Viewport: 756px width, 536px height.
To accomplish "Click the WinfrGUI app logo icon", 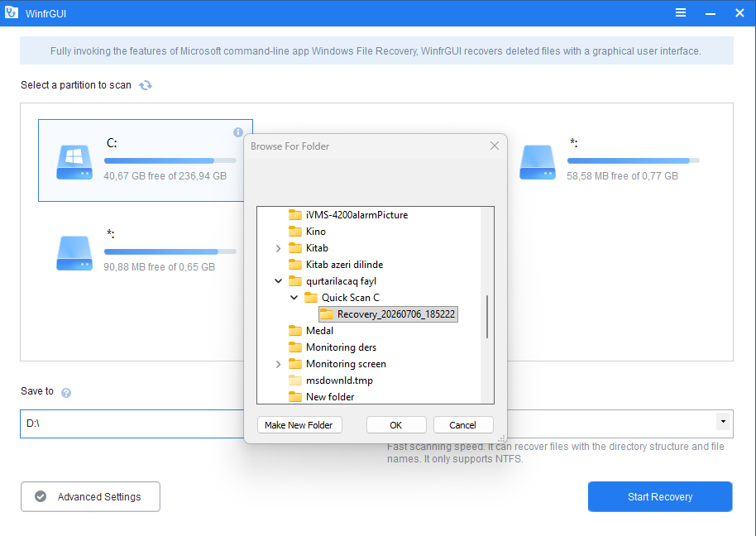I will coord(12,12).
